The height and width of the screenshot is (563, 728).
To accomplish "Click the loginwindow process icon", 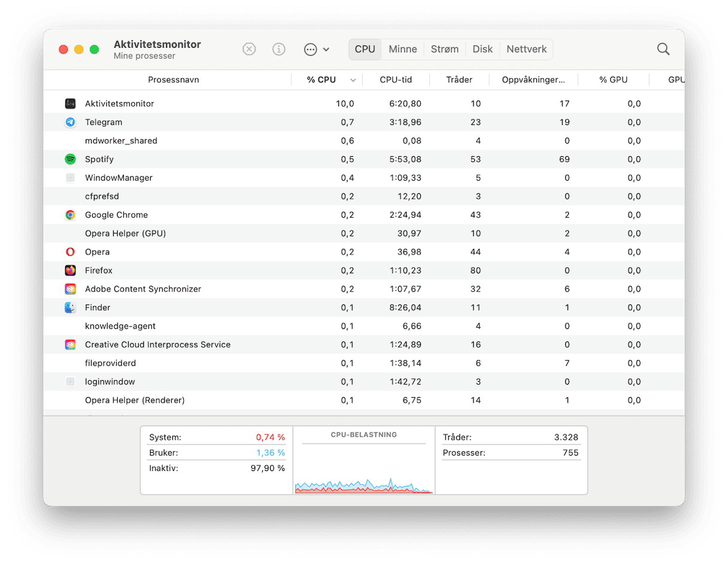I will click(x=70, y=382).
